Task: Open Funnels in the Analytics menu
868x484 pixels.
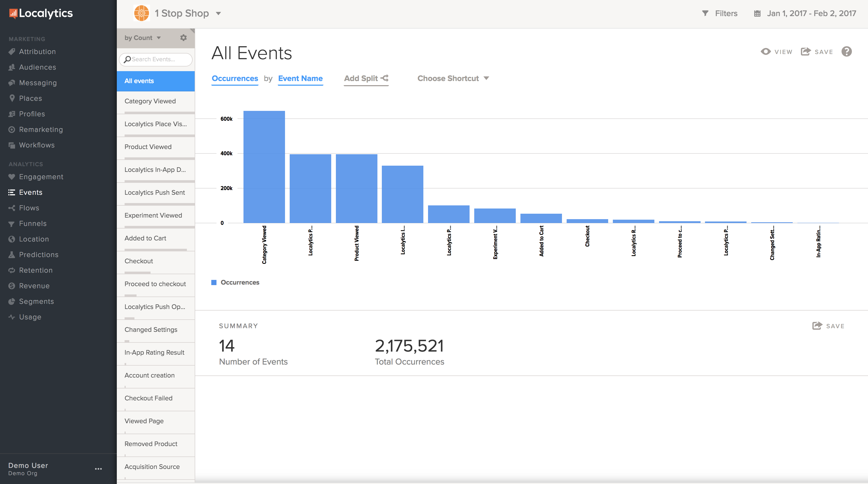Action: pos(33,224)
